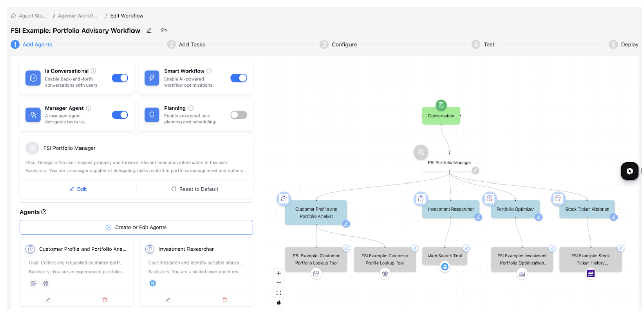Click Reset to Default for manager

click(195, 189)
